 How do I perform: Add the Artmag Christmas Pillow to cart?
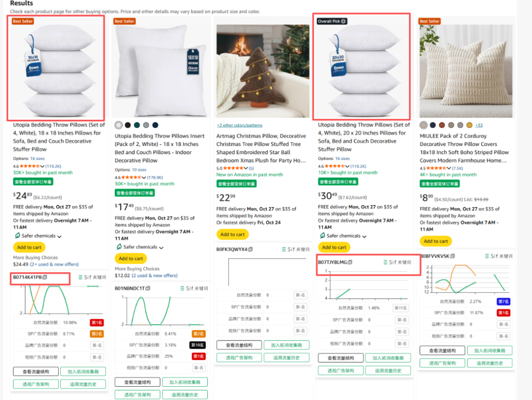pos(233,234)
